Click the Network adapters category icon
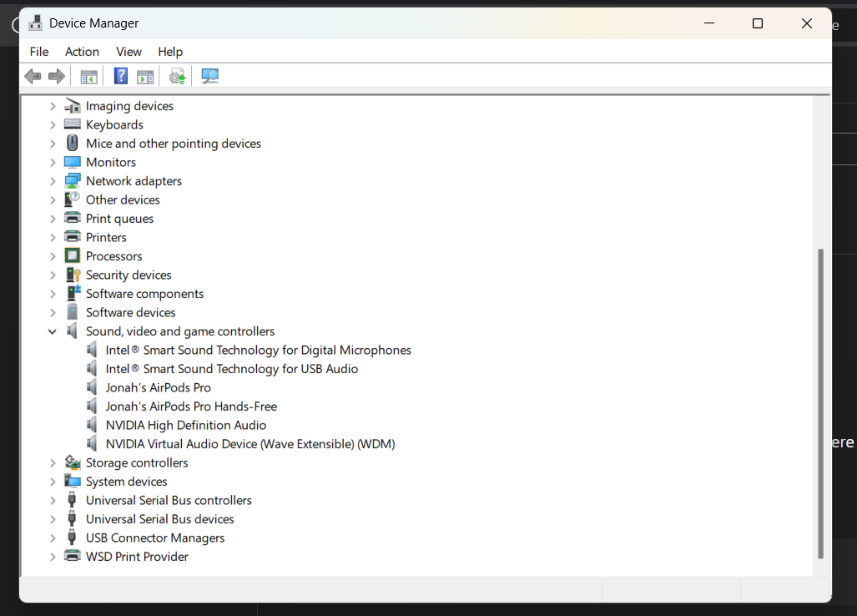This screenshot has width=857, height=616. [72, 181]
